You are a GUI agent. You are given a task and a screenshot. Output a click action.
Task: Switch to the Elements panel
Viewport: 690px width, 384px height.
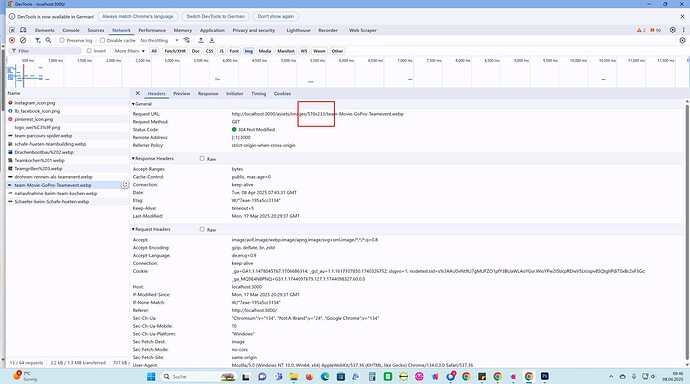point(44,30)
